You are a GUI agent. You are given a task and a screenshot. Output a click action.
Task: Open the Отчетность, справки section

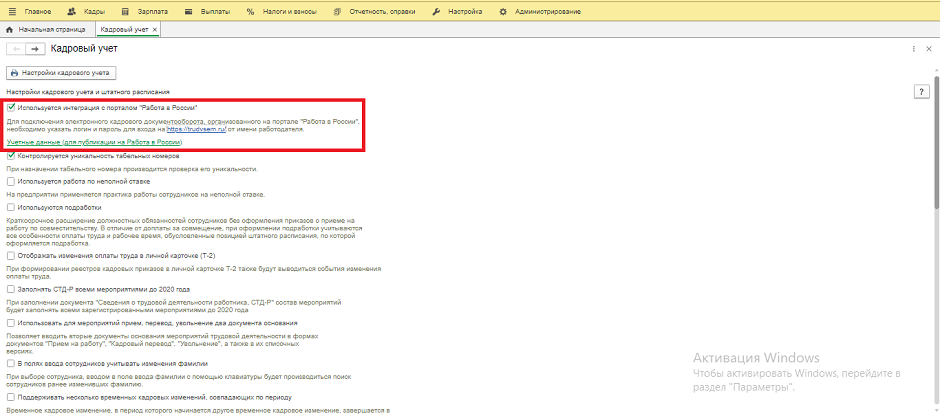[x=374, y=11]
